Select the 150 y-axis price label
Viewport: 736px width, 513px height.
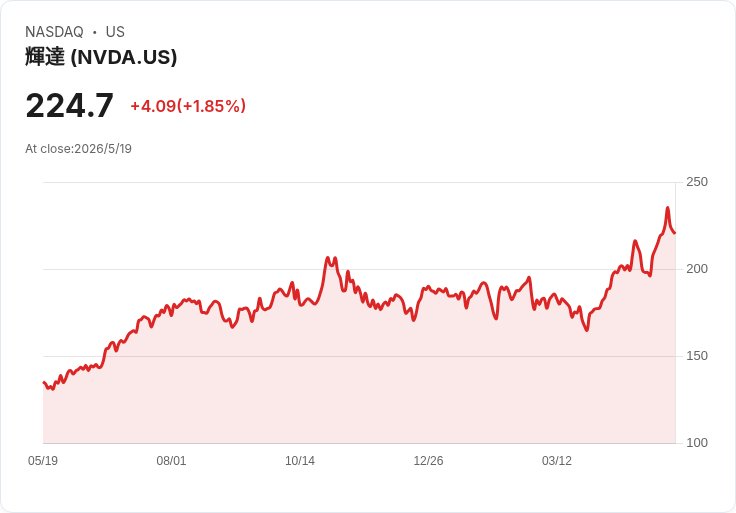[697, 356]
